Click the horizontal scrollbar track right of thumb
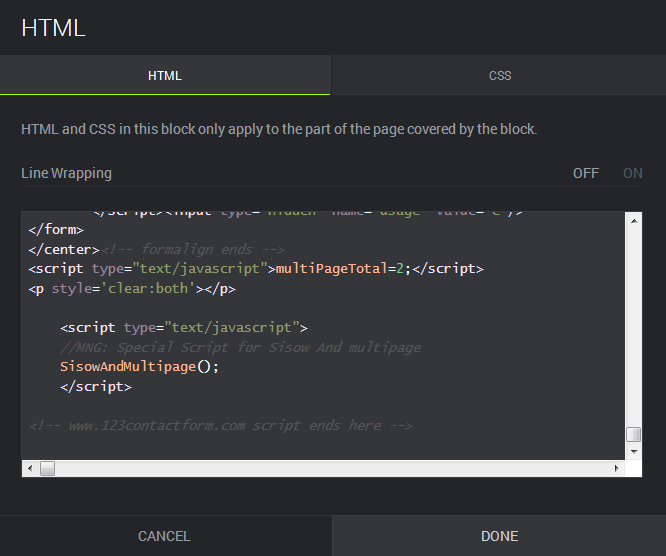 [332, 469]
